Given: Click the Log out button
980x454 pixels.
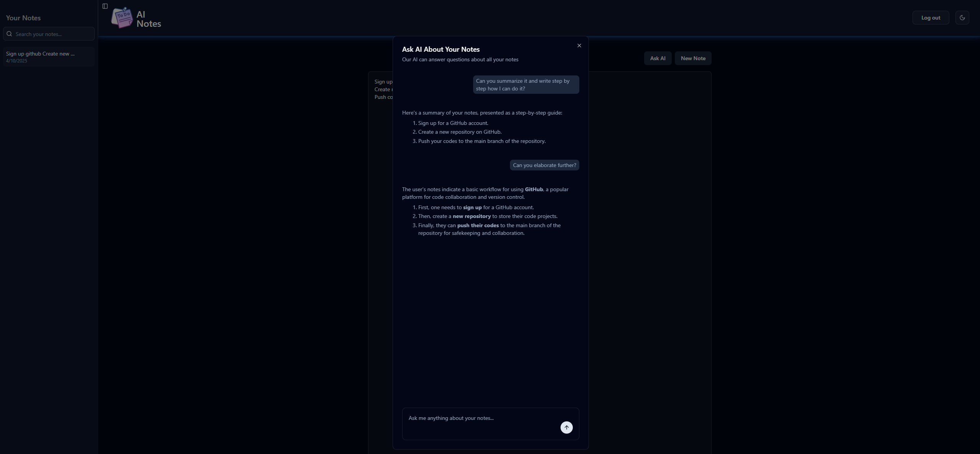Looking at the screenshot, I should coord(931,18).
